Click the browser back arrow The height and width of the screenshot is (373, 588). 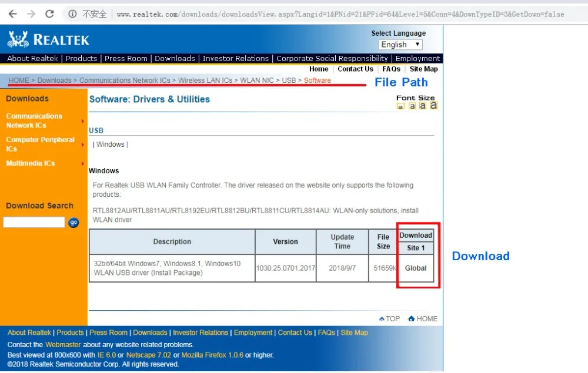click(x=12, y=14)
